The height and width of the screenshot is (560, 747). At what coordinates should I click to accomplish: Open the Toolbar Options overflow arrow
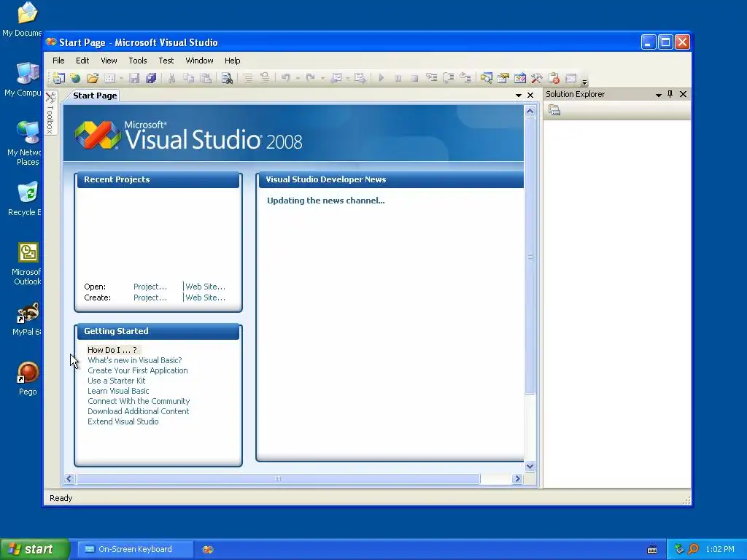click(584, 82)
